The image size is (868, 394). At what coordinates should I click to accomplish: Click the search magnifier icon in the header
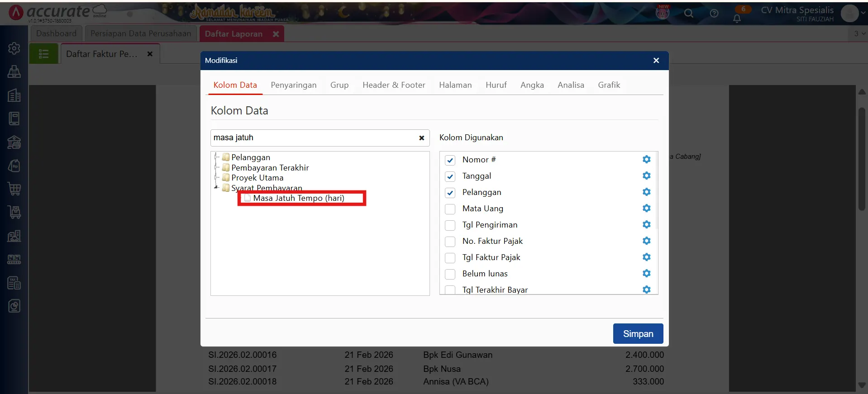click(x=688, y=14)
